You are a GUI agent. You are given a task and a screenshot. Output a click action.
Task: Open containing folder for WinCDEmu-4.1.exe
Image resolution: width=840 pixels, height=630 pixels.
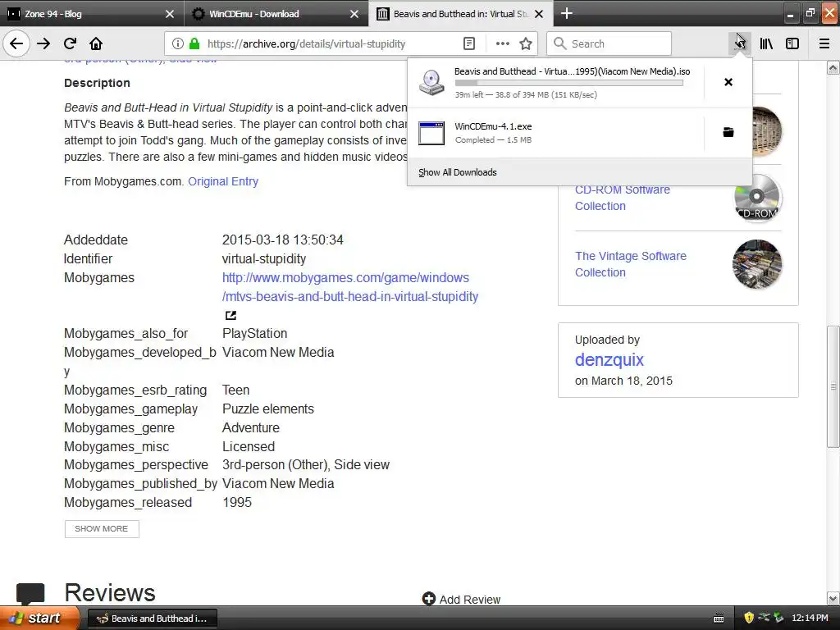[728, 132]
